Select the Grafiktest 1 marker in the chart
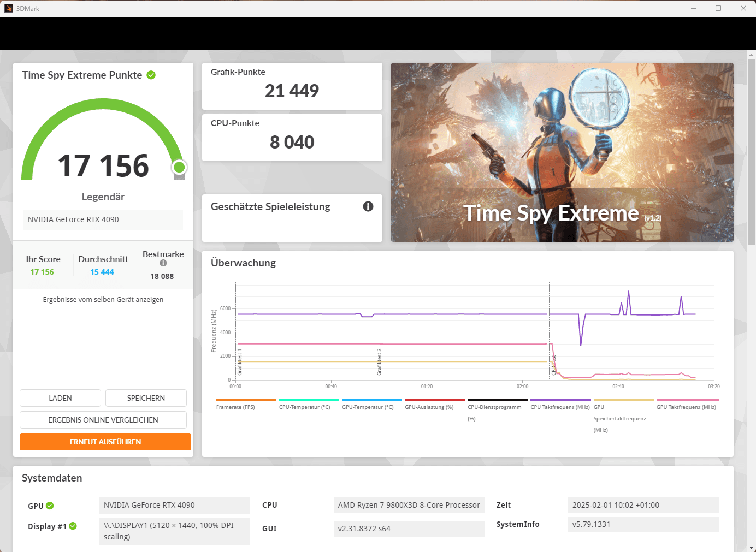This screenshot has width=756, height=552. 239,362
